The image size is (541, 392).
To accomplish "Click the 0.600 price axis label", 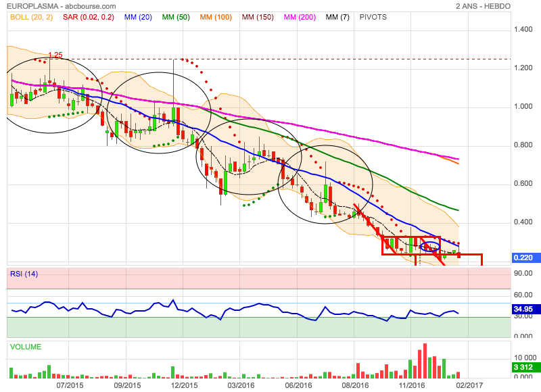I will (523, 184).
